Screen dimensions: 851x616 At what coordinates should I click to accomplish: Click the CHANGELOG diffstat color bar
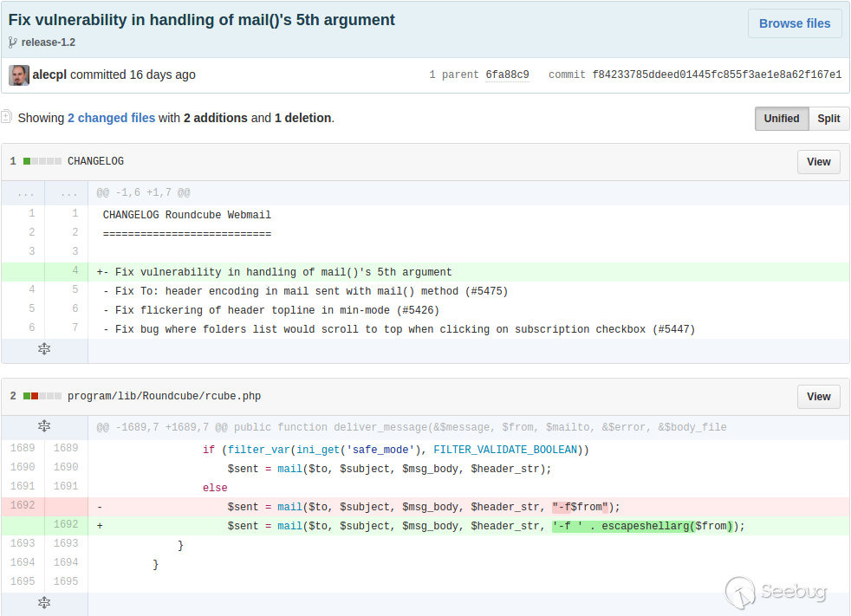42,161
